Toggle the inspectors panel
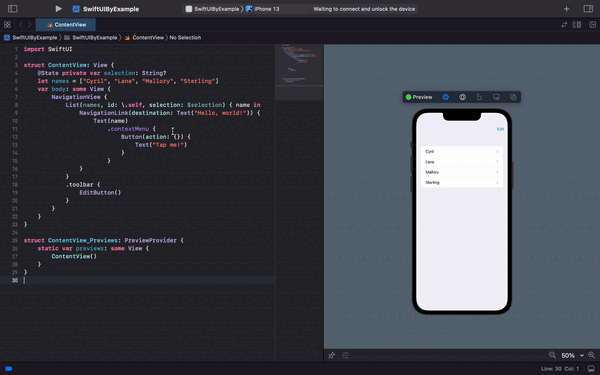 pyautogui.click(x=588, y=8)
